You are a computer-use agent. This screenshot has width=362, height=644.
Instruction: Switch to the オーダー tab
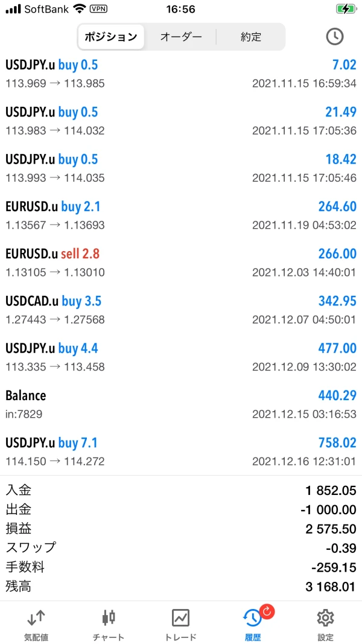coord(181,37)
